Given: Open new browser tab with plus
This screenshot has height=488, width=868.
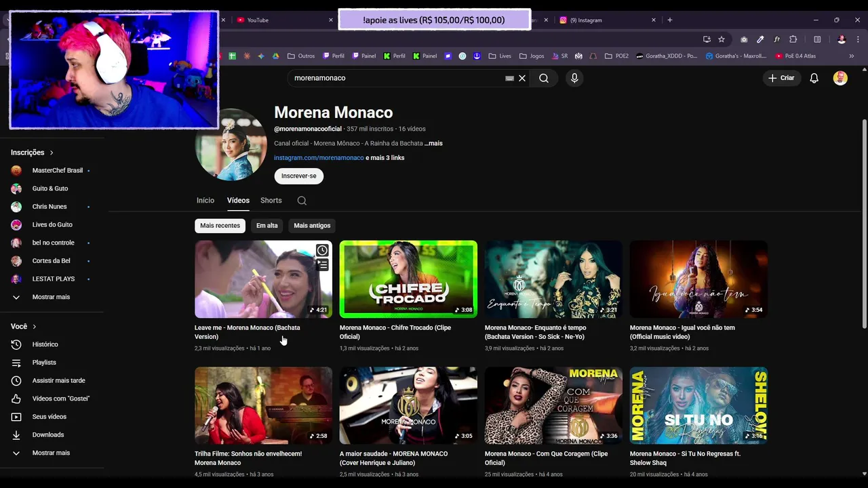Looking at the screenshot, I should [669, 20].
